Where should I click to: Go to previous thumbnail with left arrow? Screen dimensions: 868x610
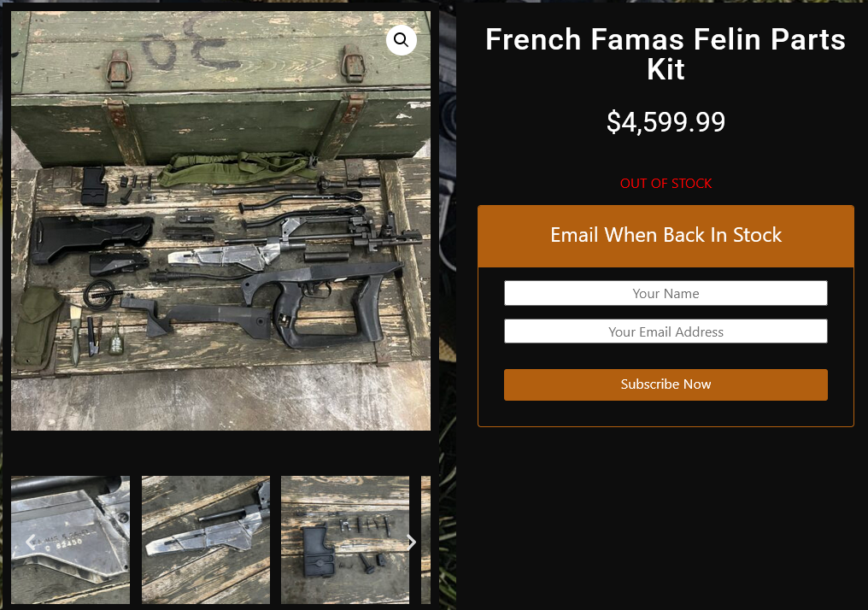tap(31, 541)
